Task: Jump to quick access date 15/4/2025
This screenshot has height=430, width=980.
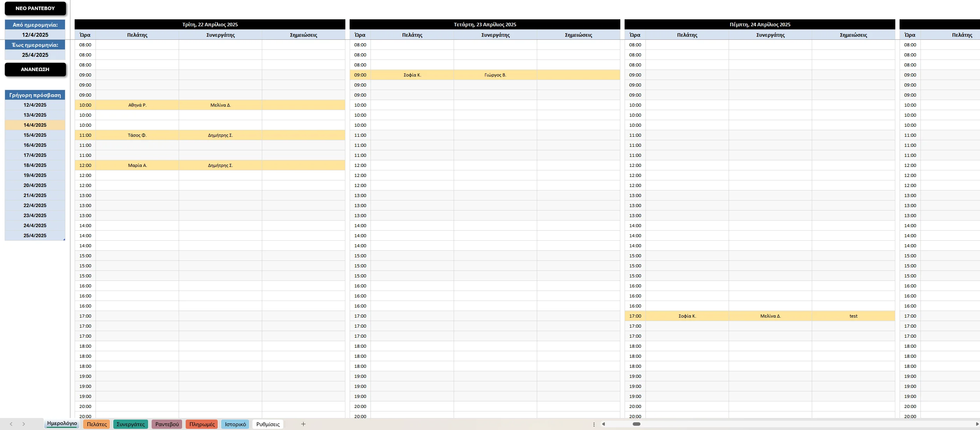Action: tap(35, 135)
